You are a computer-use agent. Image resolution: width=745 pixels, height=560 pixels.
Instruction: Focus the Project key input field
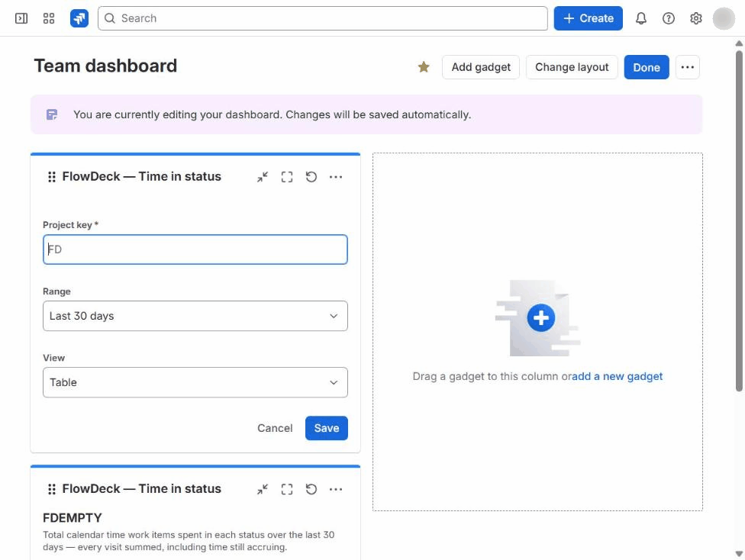click(195, 249)
